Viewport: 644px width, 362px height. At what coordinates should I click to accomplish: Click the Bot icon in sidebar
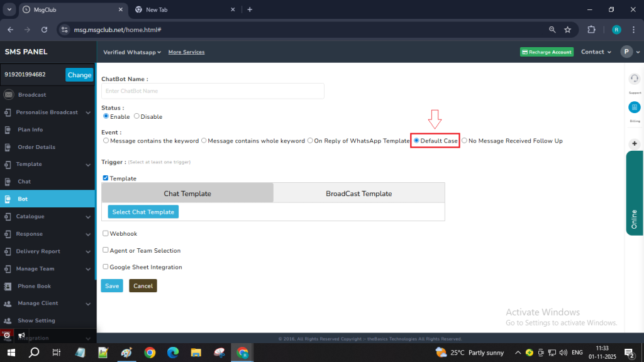point(8,199)
